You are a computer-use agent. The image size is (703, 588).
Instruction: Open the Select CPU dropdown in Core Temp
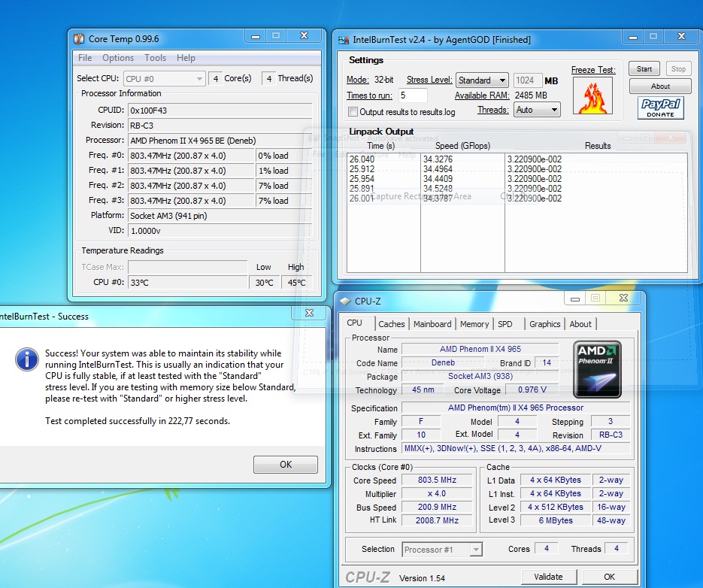(x=164, y=79)
